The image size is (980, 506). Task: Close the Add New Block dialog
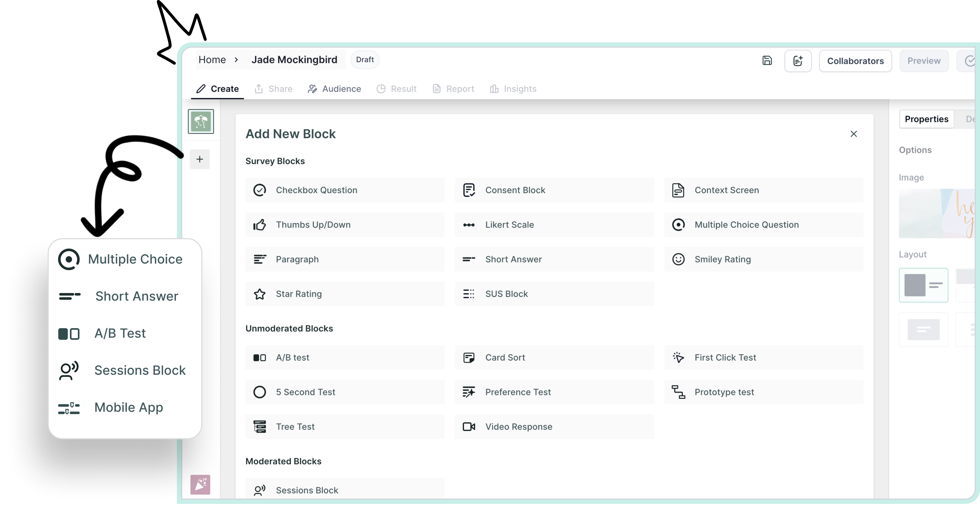(x=854, y=134)
